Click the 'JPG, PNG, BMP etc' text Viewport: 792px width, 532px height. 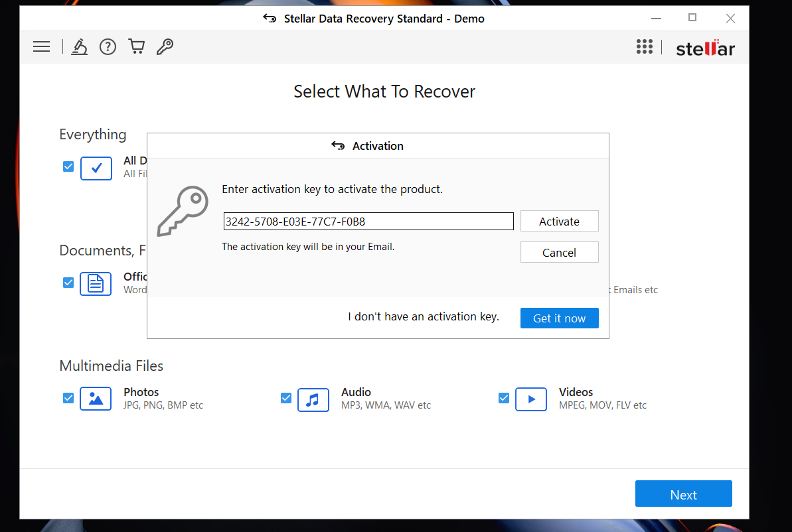pos(163,405)
